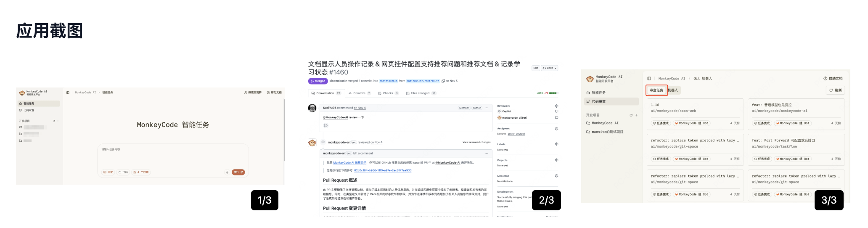The image size is (868, 228).
Task: Click the refresh icon beside 开发项目 in the Git 机器人 screenshot
Action: (631, 115)
